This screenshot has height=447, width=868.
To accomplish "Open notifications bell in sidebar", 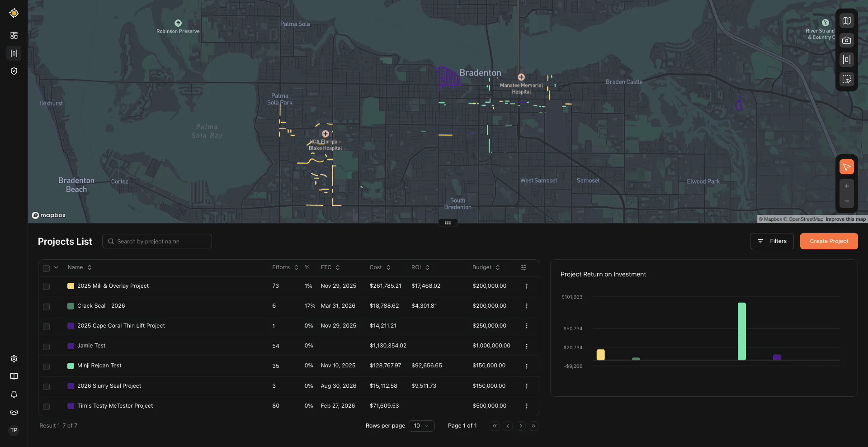I will [14, 395].
